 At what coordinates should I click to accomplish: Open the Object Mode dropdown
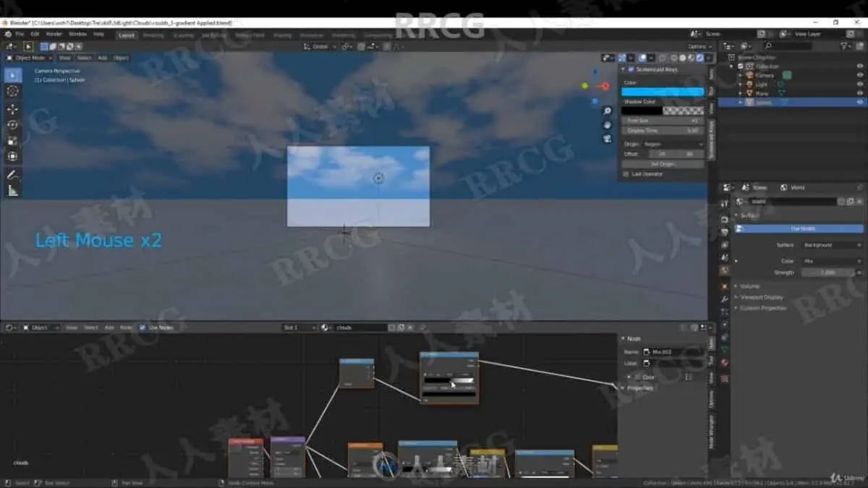(x=29, y=58)
